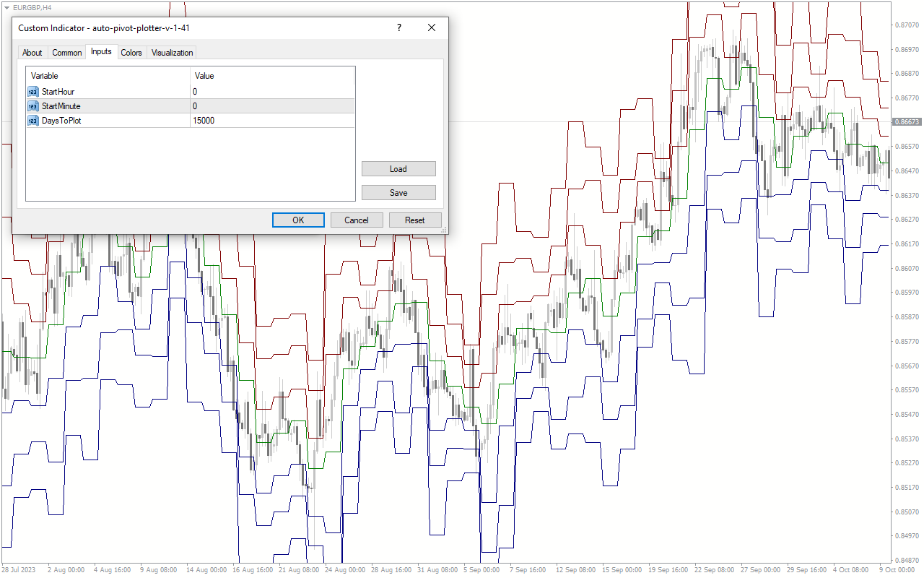Click the 28 Jul 2023 date label

pyautogui.click(x=19, y=570)
